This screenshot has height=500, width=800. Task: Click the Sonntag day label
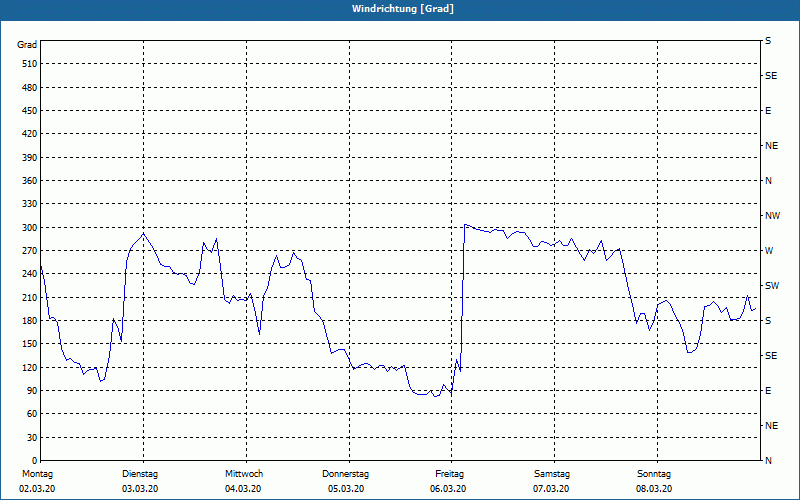click(654, 474)
